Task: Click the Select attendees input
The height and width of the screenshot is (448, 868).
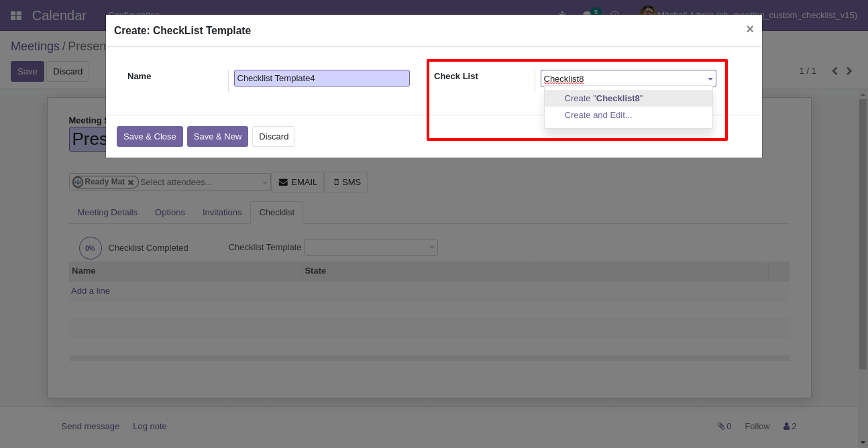Action: coord(199,182)
